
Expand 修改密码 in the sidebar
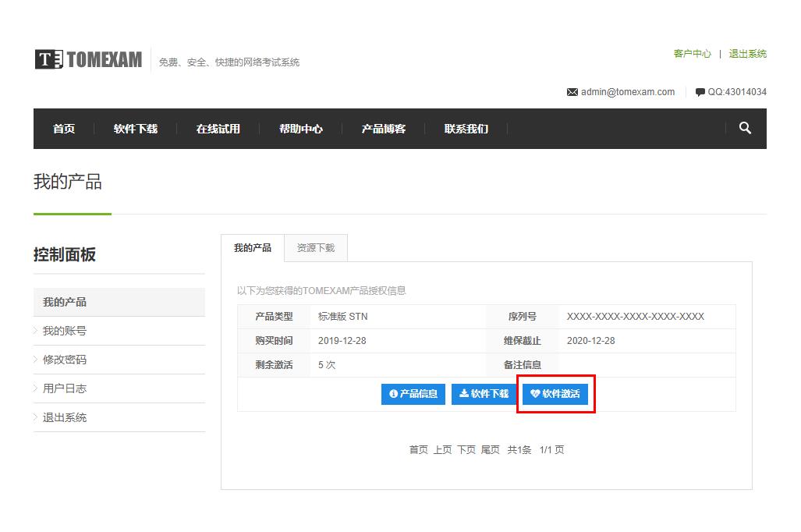point(65,360)
